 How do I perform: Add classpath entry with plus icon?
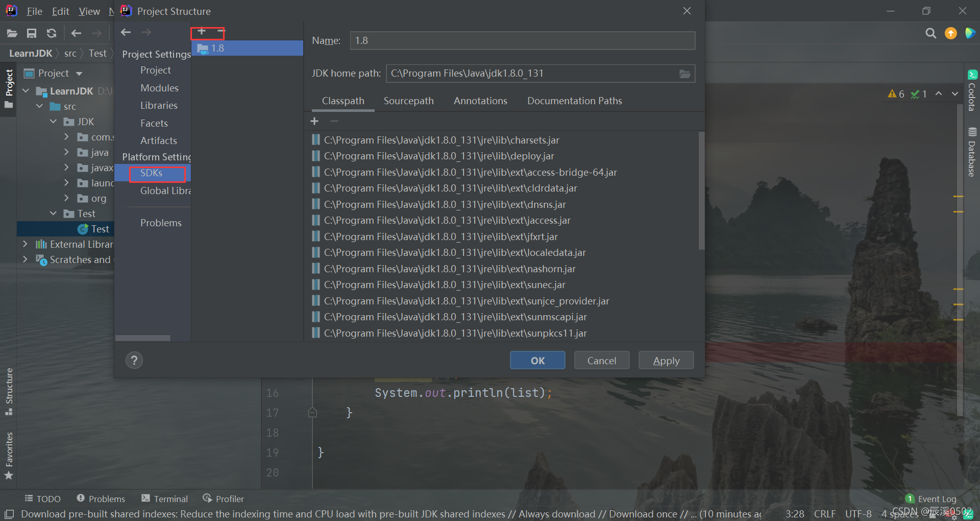click(x=314, y=121)
